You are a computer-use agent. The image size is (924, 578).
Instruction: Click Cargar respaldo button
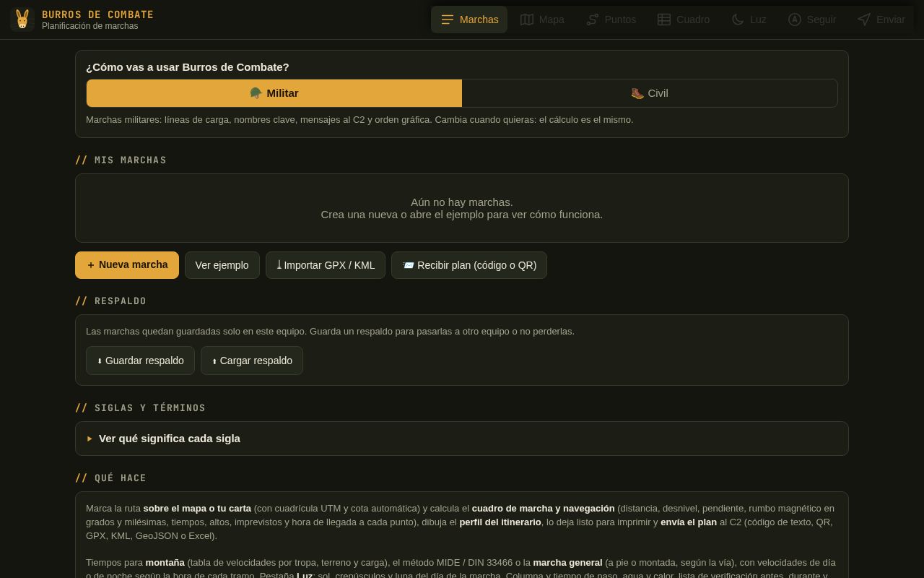point(252,361)
